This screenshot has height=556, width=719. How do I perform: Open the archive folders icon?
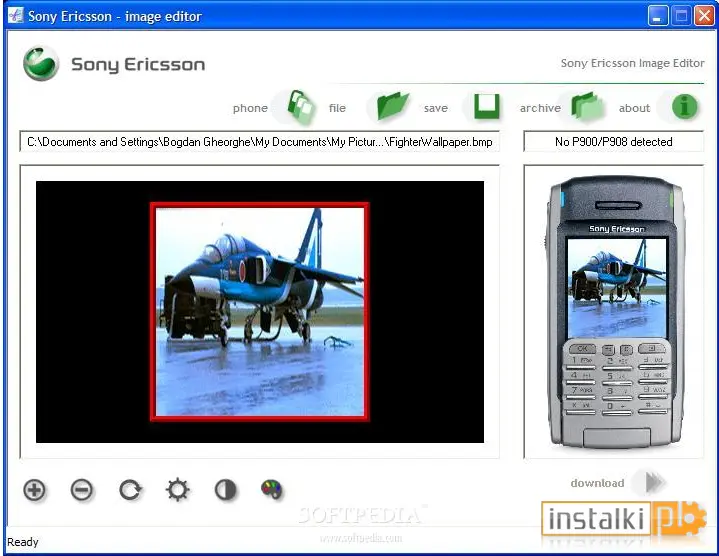(x=587, y=107)
